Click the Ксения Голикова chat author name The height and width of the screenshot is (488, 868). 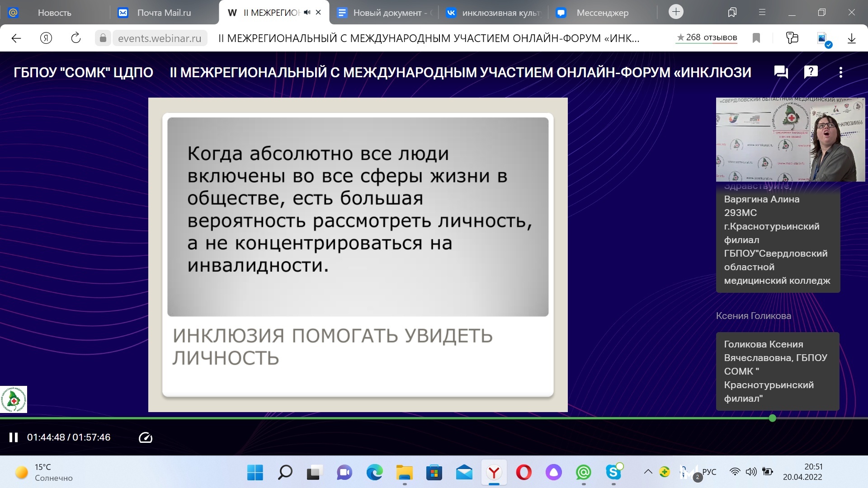(753, 316)
